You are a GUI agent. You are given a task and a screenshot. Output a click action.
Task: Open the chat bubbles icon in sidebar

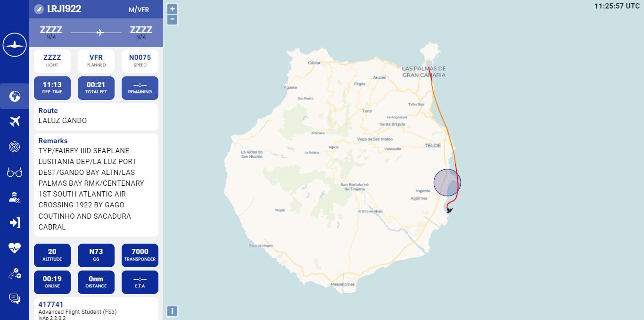[x=15, y=298]
